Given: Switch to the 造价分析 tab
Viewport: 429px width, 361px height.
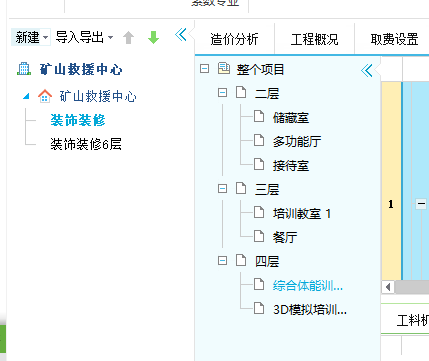Looking at the screenshot, I should tap(234, 39).
